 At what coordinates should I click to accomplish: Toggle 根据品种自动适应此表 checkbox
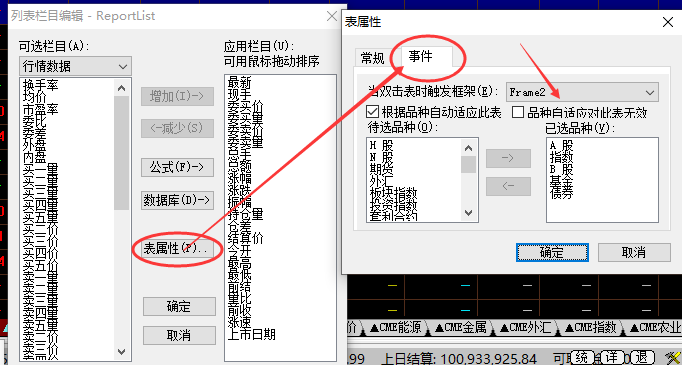[372, 112]
